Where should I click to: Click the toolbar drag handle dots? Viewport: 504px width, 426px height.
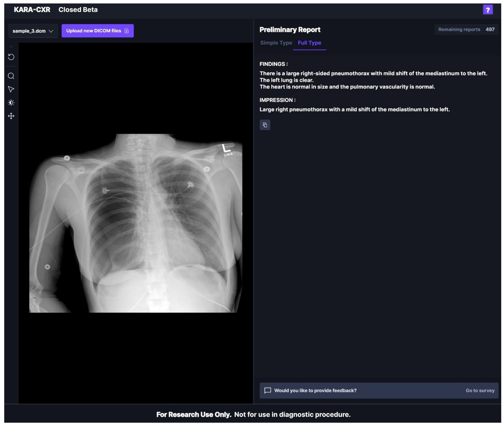[11, 46]
